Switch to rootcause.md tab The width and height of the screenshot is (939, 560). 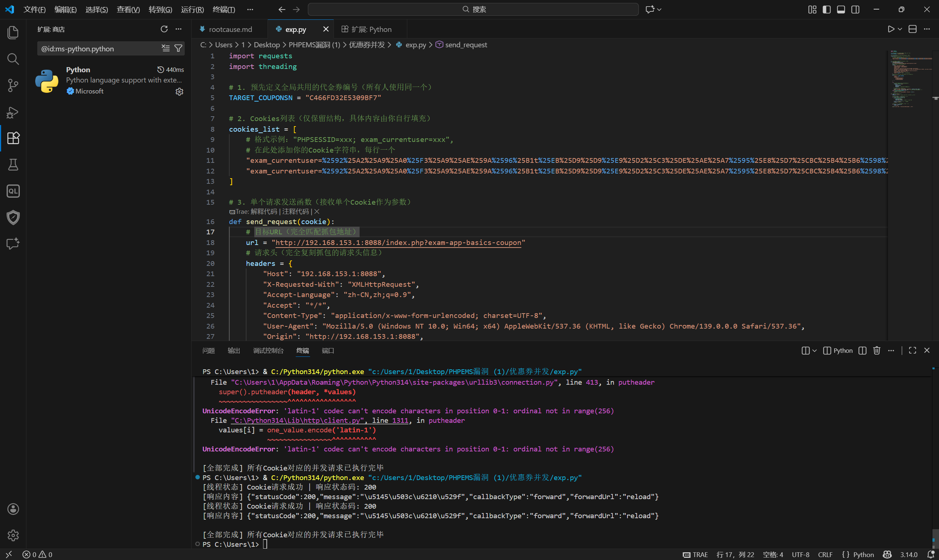[x=230, y=29]
